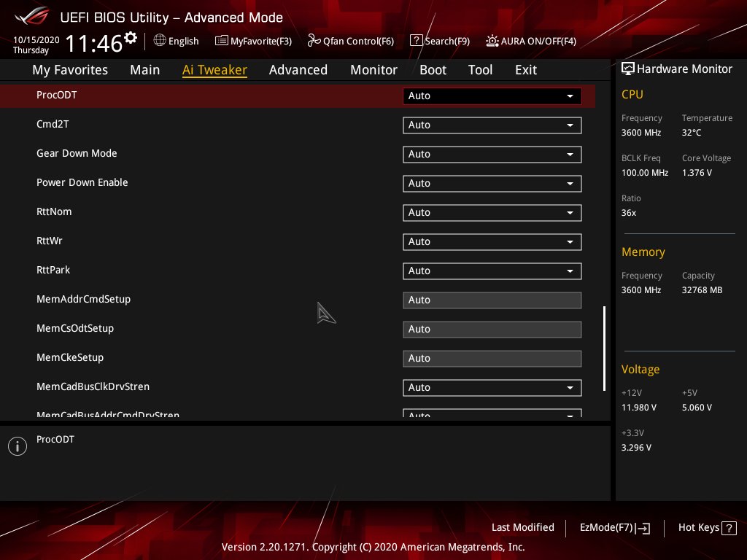Select the Gear Down Mode label
Viewport: 747px width, 560px height.
coord(77,153)
